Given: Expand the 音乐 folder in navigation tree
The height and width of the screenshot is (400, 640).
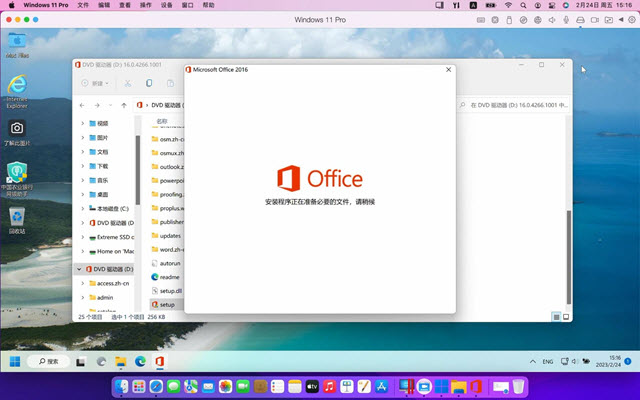Looking at the screenshot, I should (82, 180).
